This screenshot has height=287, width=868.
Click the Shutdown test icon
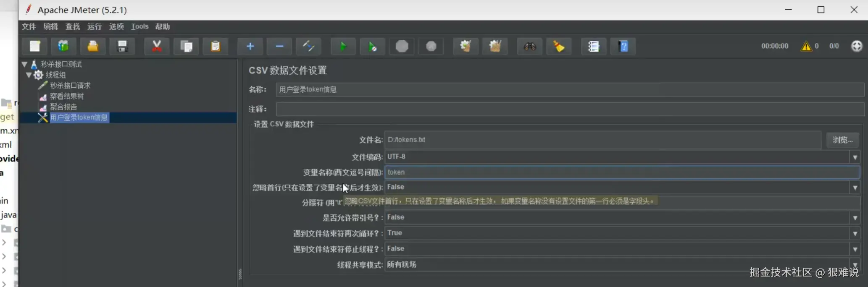[x=431, y=46]
